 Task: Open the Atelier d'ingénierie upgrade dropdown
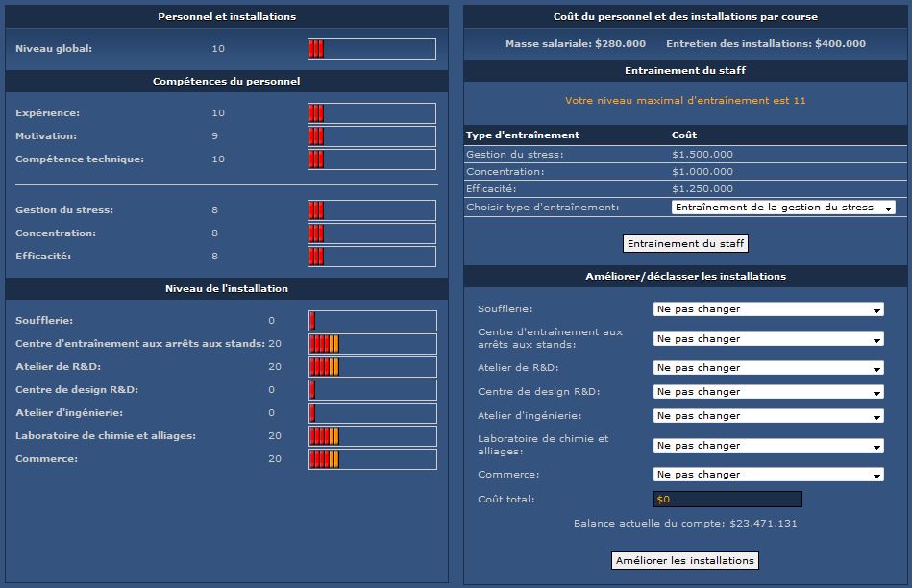click(769, 416)
